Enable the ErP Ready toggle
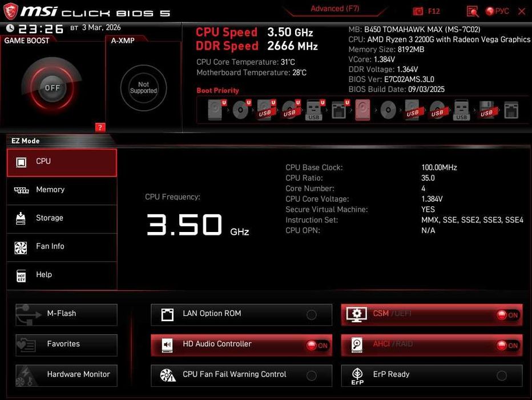 502,375
